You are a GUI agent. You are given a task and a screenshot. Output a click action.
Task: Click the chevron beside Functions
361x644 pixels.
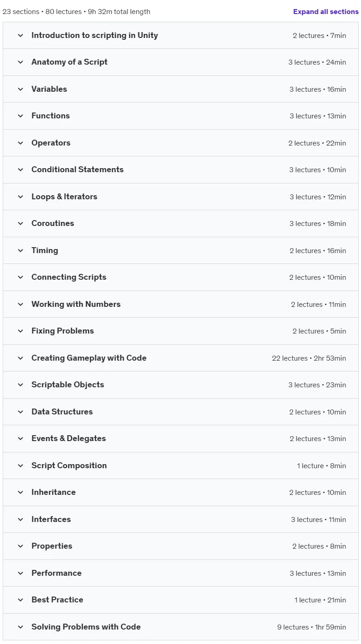click(x=20, y=116)
